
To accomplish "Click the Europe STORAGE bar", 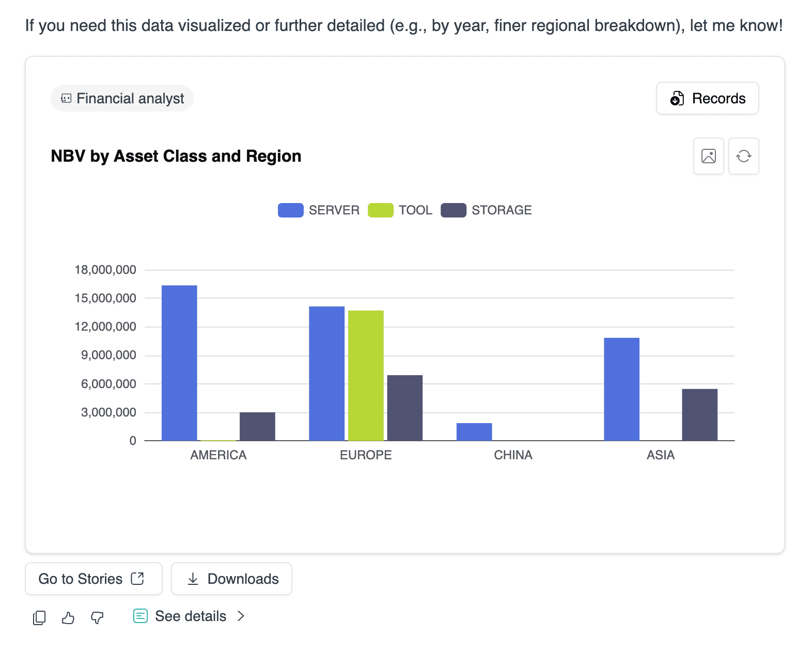I will (404, 408).
